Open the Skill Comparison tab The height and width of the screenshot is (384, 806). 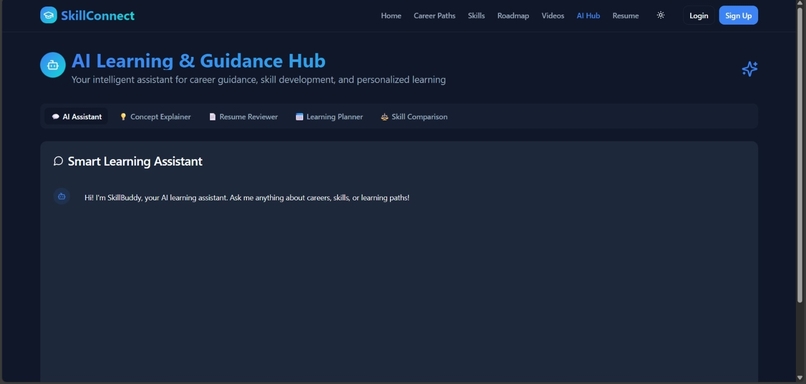pyautogui.click(x=414, y=117)
